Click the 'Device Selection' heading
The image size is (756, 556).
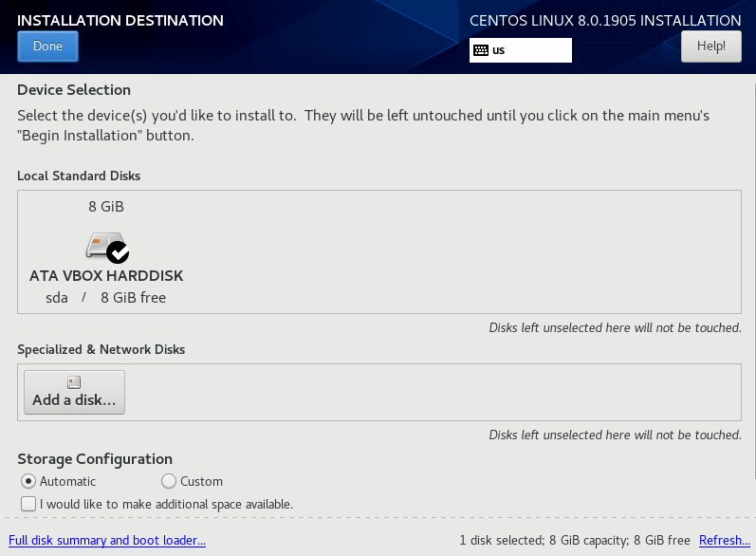tap(74, 90)
